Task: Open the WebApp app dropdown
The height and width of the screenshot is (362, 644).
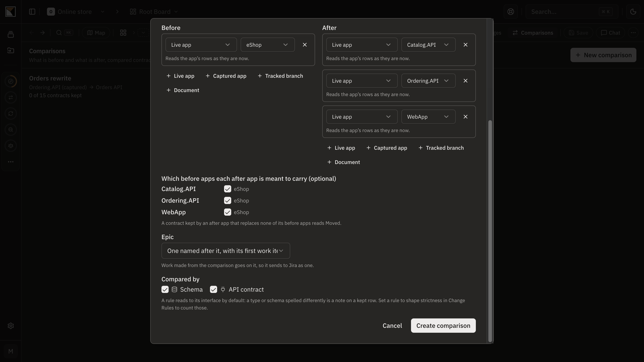Action: click(x=428, y=117)
